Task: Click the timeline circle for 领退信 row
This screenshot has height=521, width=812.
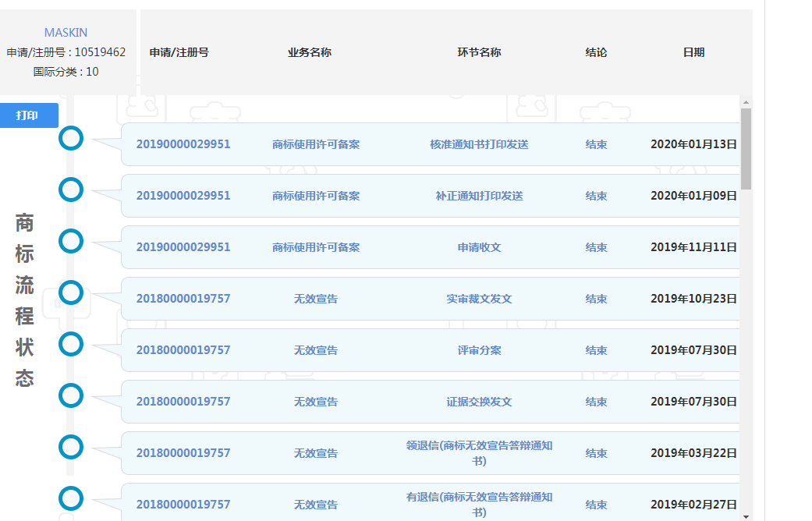Action: click(x=71, y=447)
